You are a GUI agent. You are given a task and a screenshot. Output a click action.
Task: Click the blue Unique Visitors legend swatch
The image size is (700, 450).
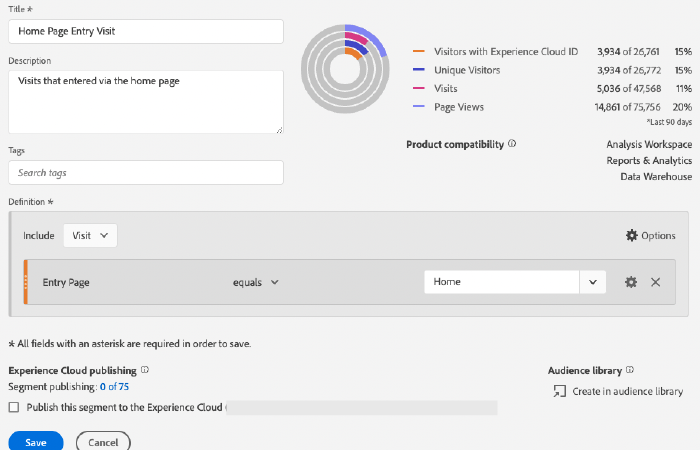419,70
